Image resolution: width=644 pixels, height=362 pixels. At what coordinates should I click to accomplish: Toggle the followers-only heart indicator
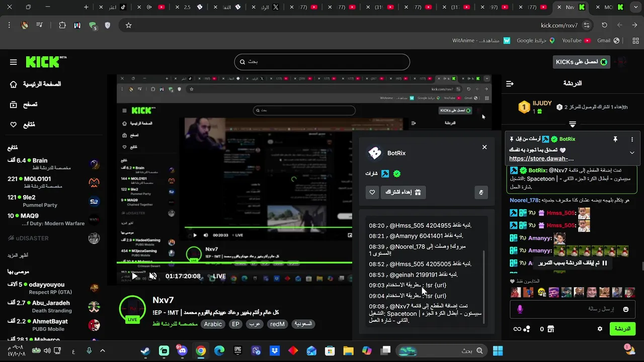coord(512,282)
